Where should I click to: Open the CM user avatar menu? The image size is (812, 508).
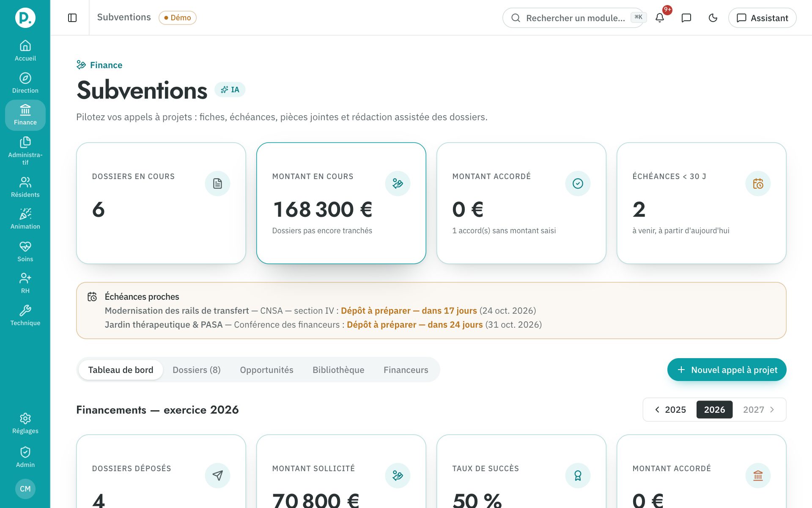coord(25,489)
